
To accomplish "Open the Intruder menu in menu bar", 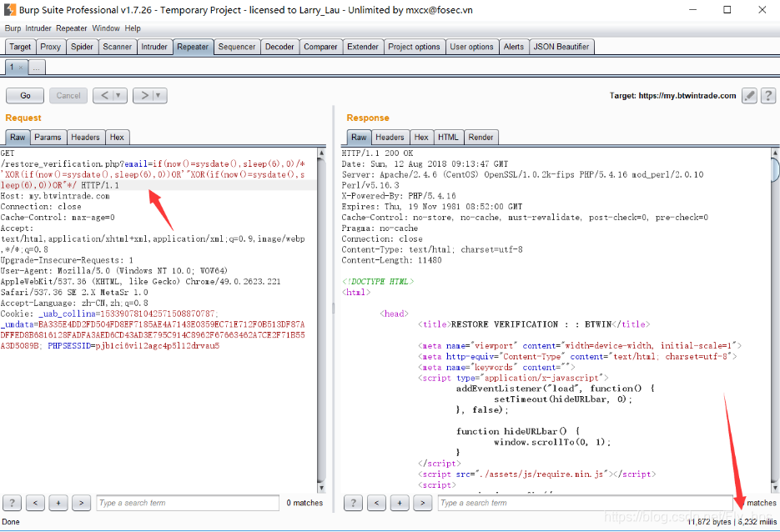I will (38, 28).
